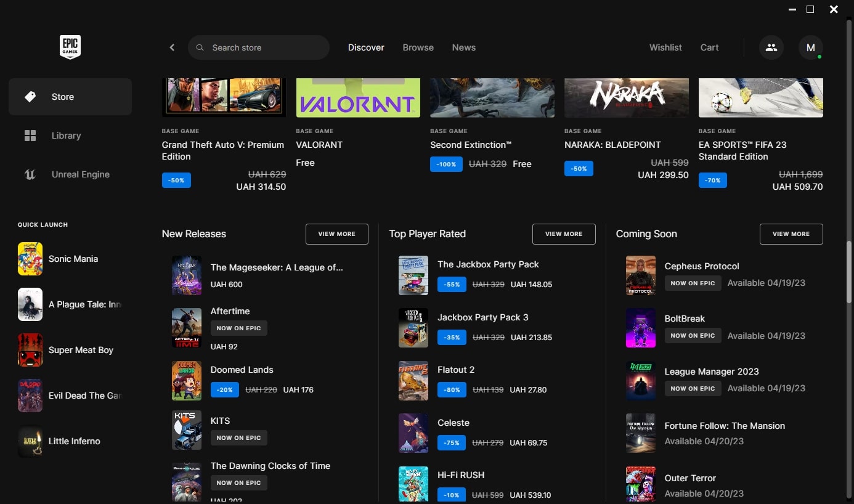Open Grand Theft Auto V: Premium Edition title
The image size is (854, 504).
click(x=223, y=150)
